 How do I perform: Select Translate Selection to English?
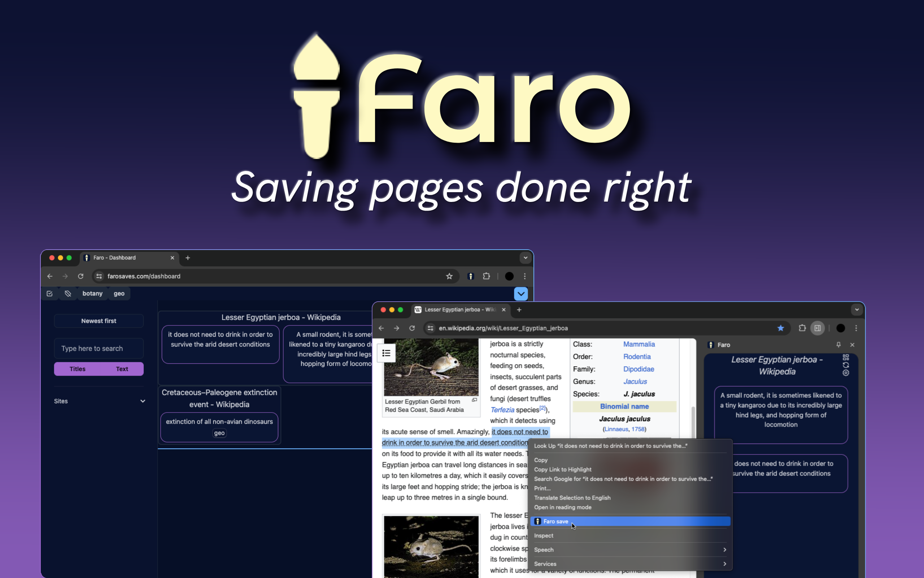click(630, 498)
